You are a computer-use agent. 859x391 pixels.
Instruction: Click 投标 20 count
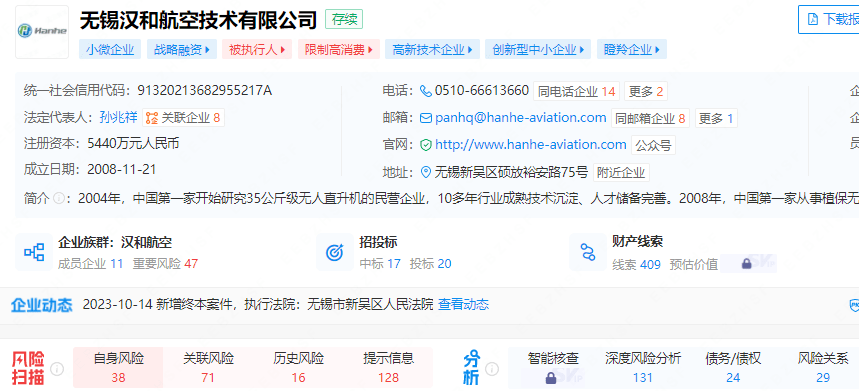431,264
